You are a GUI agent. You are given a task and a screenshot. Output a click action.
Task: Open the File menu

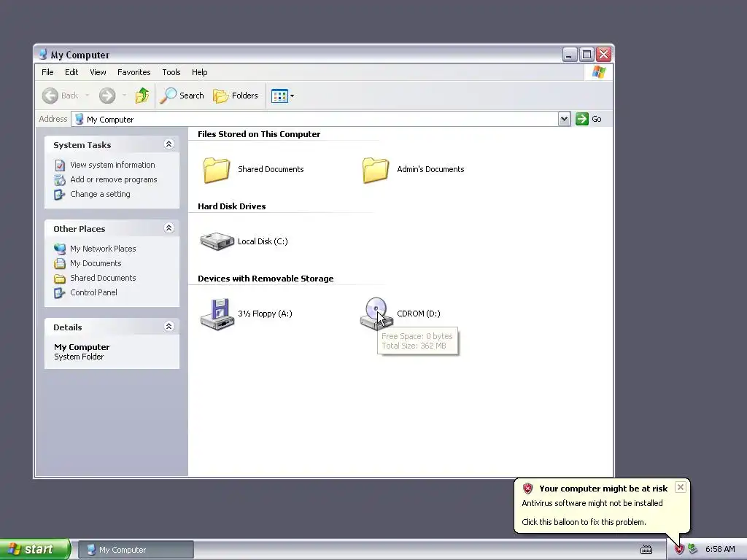click(47, 72)
